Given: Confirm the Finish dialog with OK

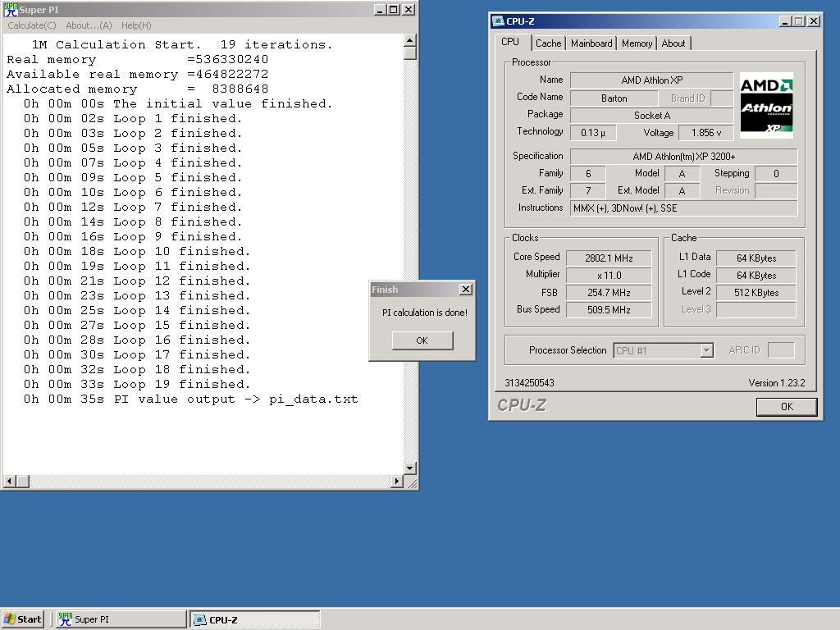Looking at the screenshot, I should tap(422, 340).
